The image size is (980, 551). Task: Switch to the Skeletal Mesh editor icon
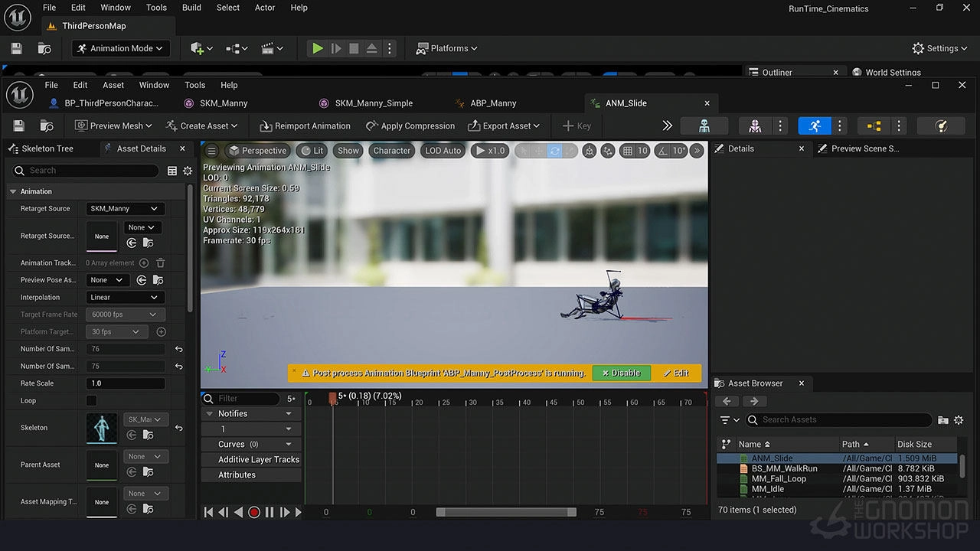click(754, 126)
